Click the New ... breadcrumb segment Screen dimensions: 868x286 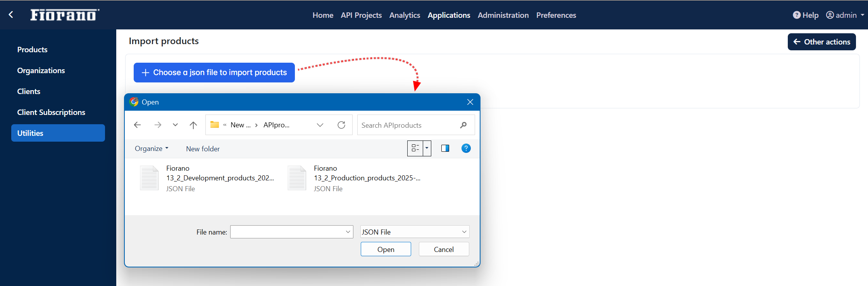(241, 125)
